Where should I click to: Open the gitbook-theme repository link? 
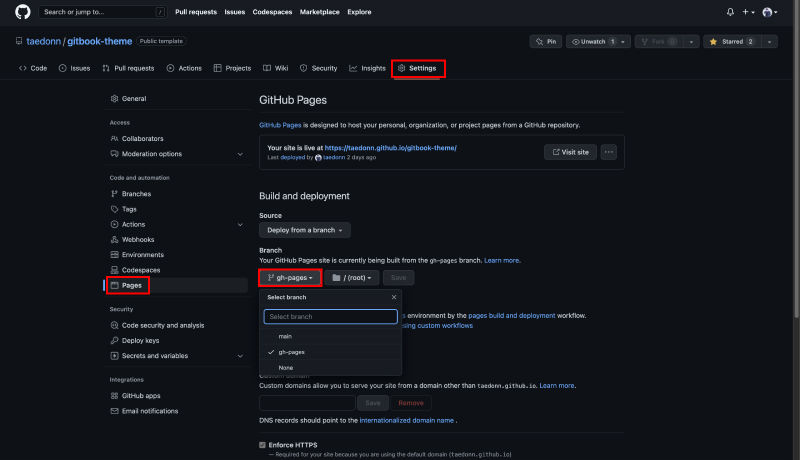(99, 41)
